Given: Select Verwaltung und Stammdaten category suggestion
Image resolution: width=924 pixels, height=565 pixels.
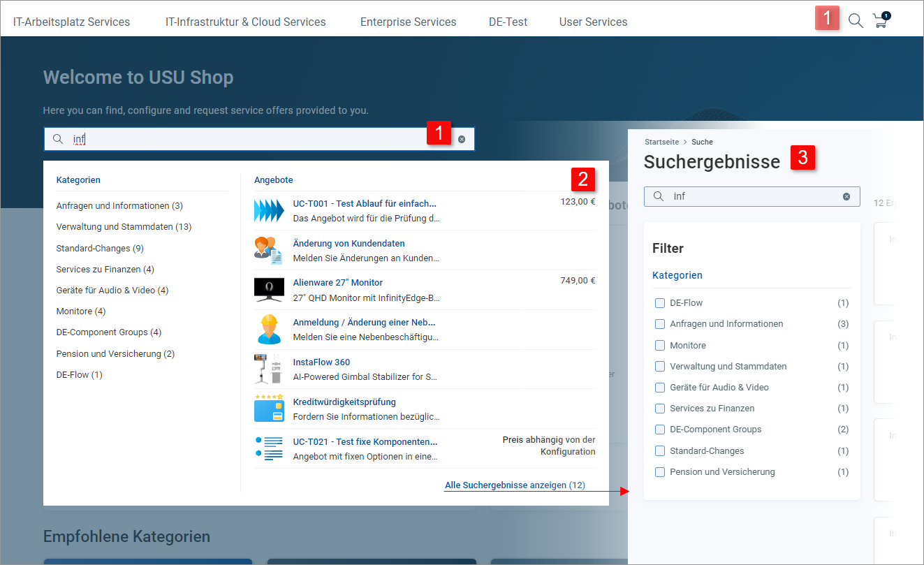Looking at the screenshot, I should tap(124, 227).
